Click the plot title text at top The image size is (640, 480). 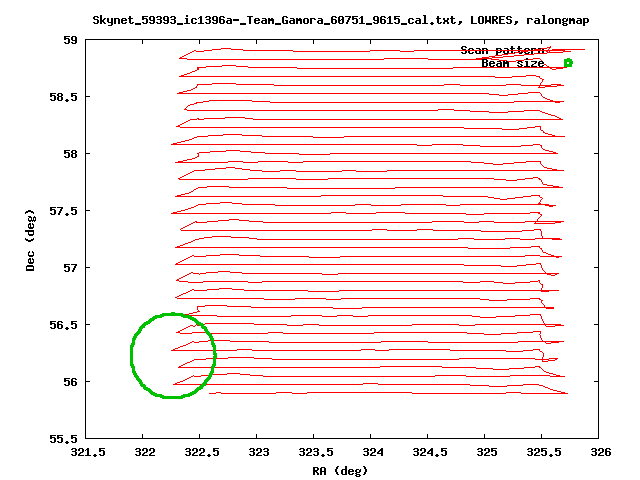point(341,20)
